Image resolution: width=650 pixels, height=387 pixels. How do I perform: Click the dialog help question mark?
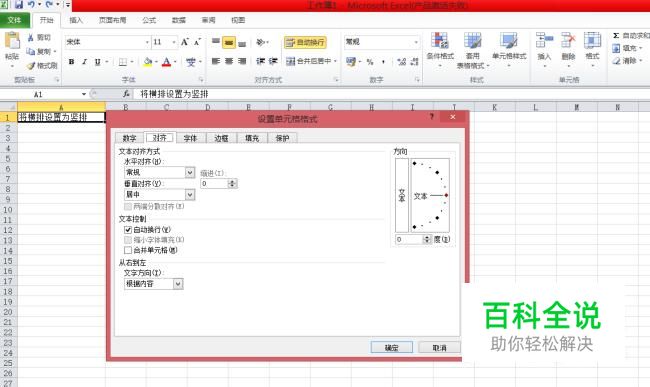pos(432,117)
